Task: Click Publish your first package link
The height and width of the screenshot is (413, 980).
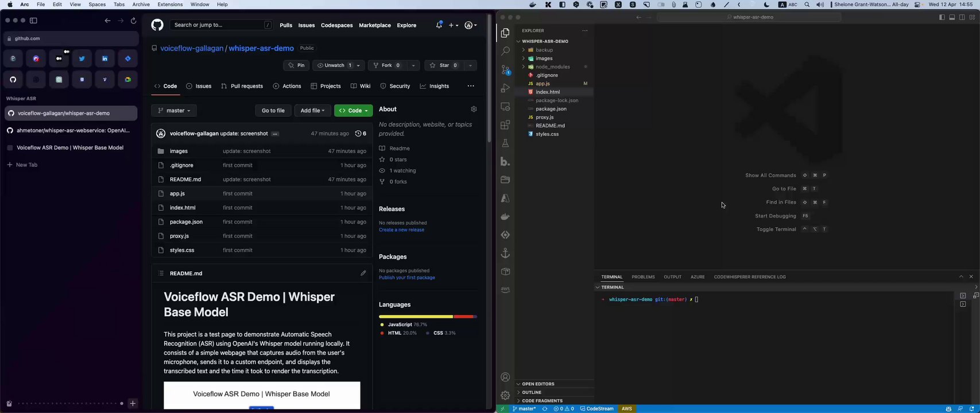Action: click(x=407, y=278)
